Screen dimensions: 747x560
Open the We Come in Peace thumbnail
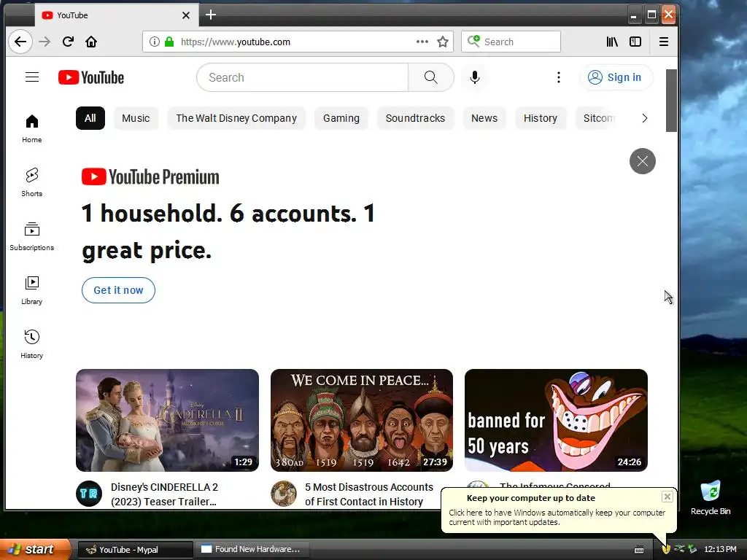point(362,420)
